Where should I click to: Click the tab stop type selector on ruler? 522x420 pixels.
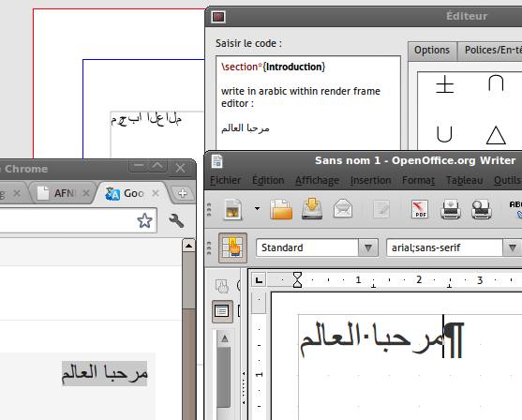point(259,280)
